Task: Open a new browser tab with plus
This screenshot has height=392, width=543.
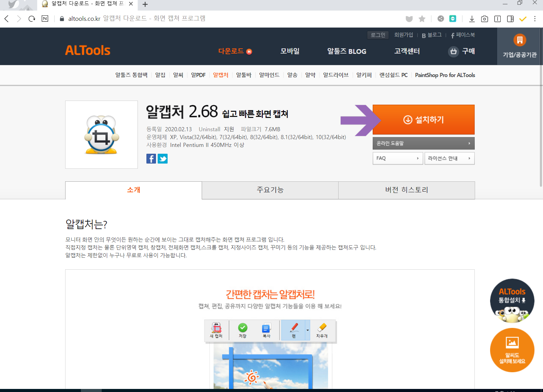Action: [145, 4]
